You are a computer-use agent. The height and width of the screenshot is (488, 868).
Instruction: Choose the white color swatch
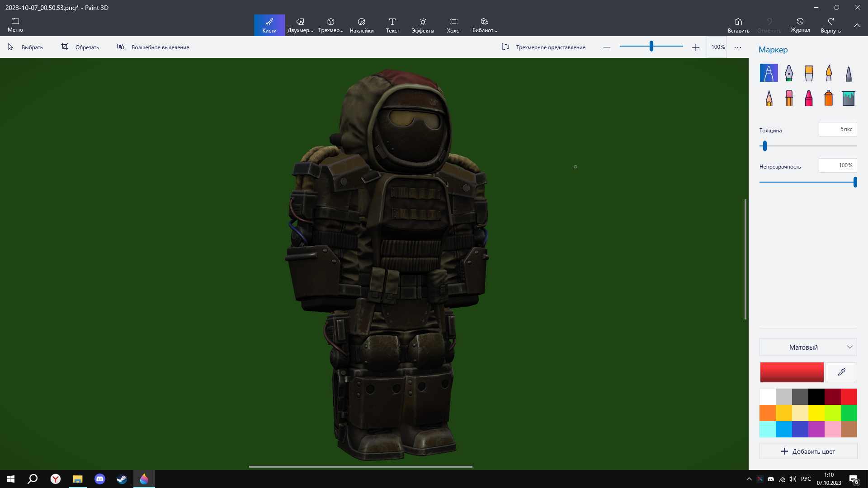click(x=768, y=397)
